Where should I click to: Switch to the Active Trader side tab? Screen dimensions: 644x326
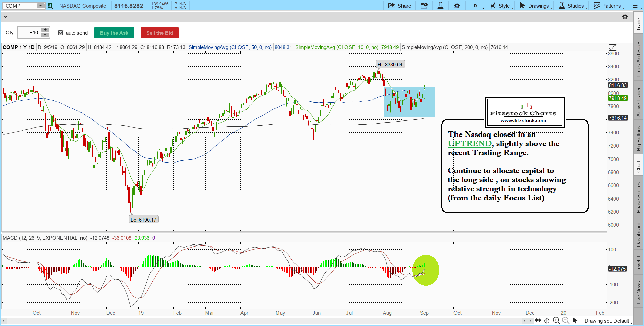(639, 102)
